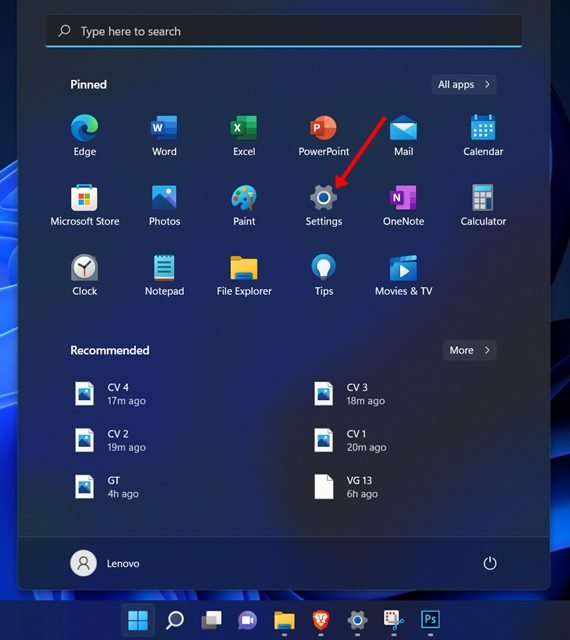
Task: Click the Type here to search field
Action: pyautogui.click(x=284, y=31)
